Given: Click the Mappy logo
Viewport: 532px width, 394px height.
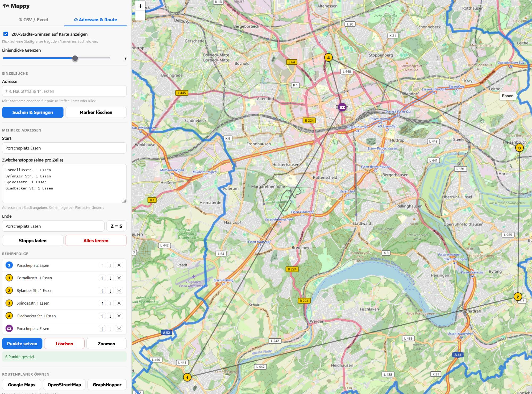Looking at the screenshot, I should pyautogui.click(x=16, y=6).
